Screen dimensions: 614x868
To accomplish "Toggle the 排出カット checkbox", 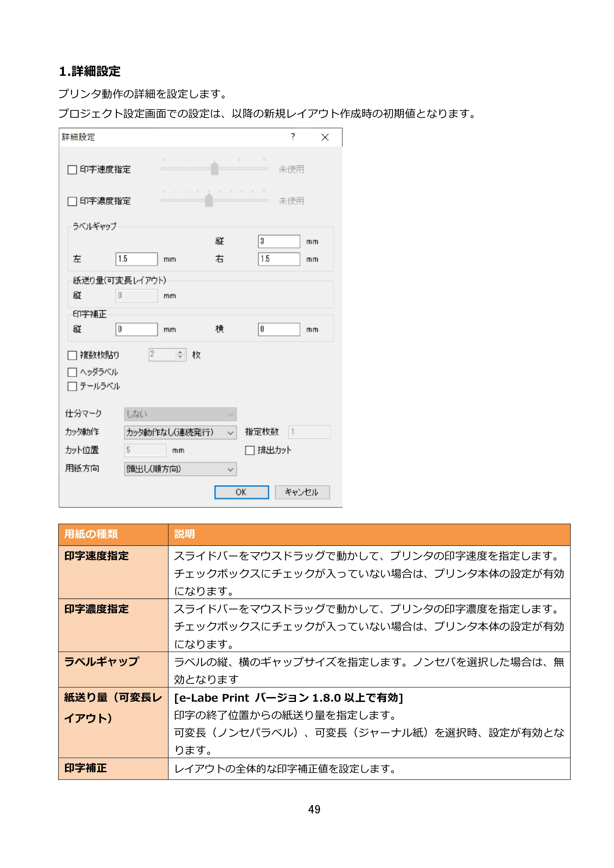I will click(x=250, y=450).
